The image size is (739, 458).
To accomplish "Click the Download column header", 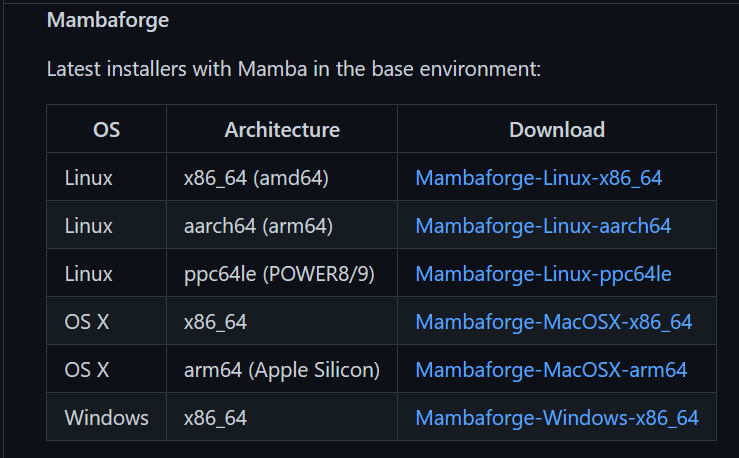I will [557, 130].
